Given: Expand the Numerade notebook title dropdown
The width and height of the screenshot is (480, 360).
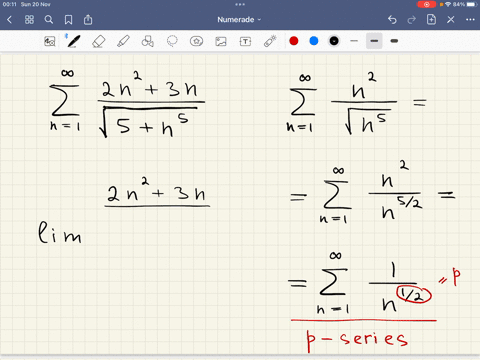Looking at the screenshot, I should pyautogui.click(x=239, y=20).
